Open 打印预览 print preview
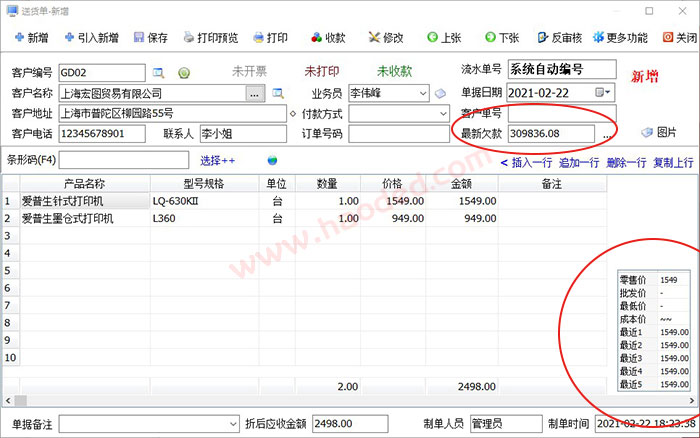The height and width of the screenshot is (438, 700). click(x=211, y=38)
